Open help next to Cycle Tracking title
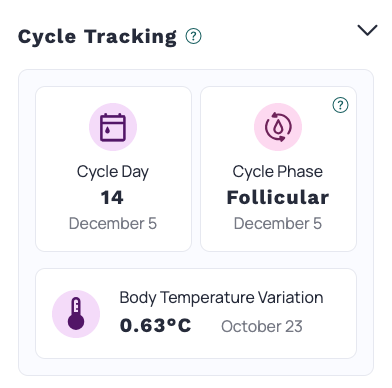The height and width of the screenshot is (388, 392). pos(193,36)
